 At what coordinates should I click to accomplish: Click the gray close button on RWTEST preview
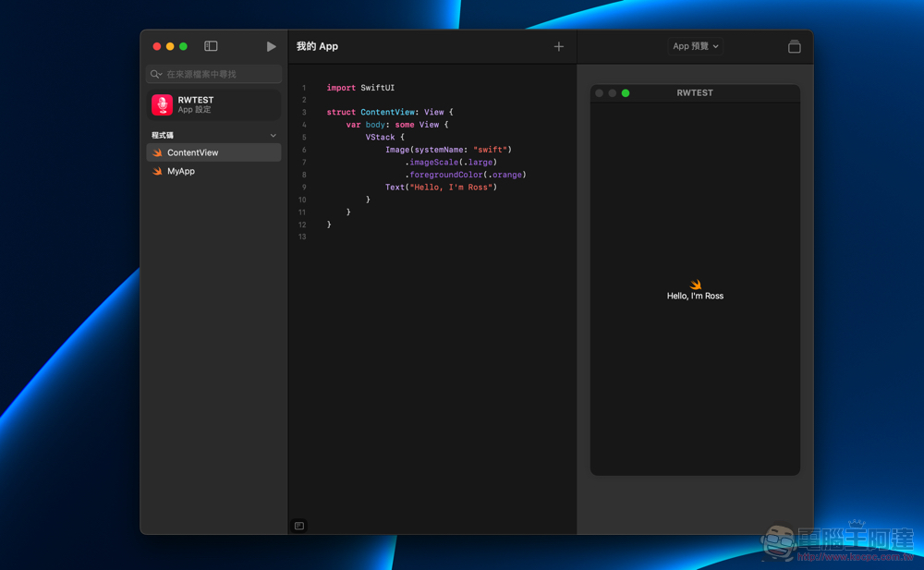[599, 93]
